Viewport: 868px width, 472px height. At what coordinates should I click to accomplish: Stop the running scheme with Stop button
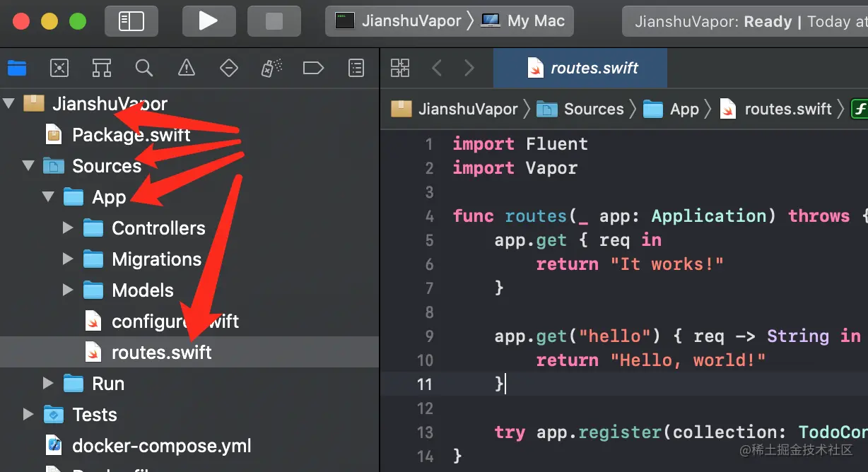[274, 20]
